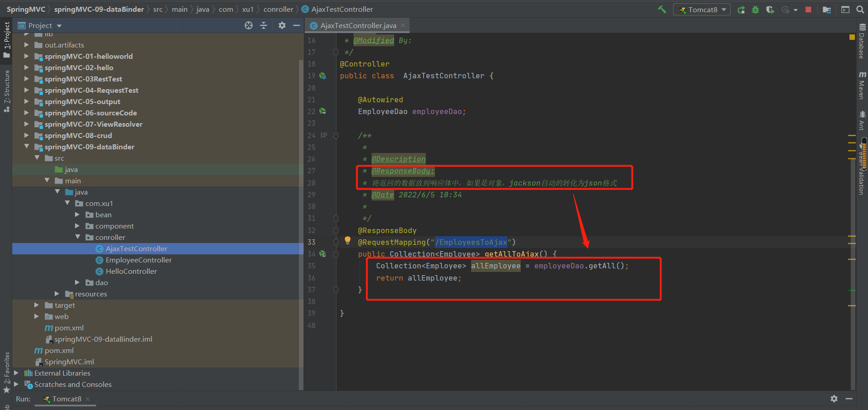
Task: Collapse the conroller package
Action: coord(77,237)
